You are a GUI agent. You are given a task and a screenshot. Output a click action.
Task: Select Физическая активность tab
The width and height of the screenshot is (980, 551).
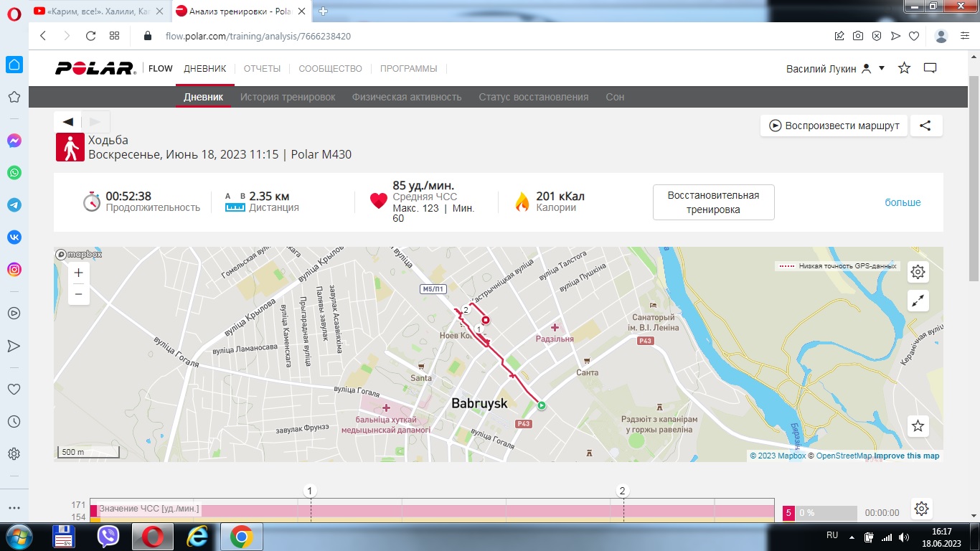407,97
